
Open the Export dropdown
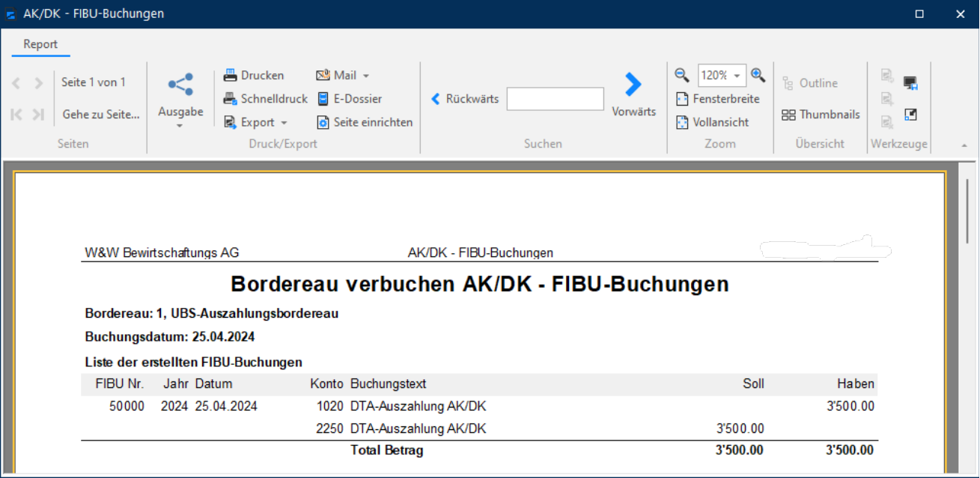pyautogui.click(x=255, y=122)
